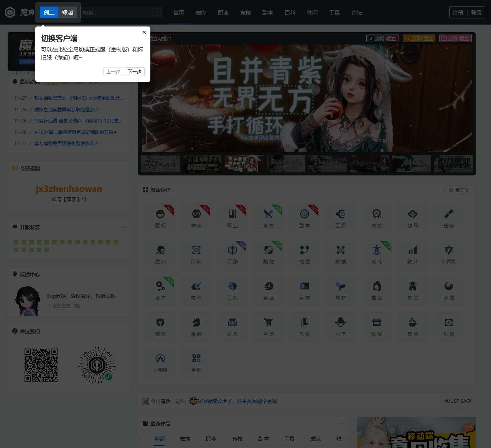Switch client to 剑三
Image resolution: width=491 pixels, height=448 pixels.
49,12
